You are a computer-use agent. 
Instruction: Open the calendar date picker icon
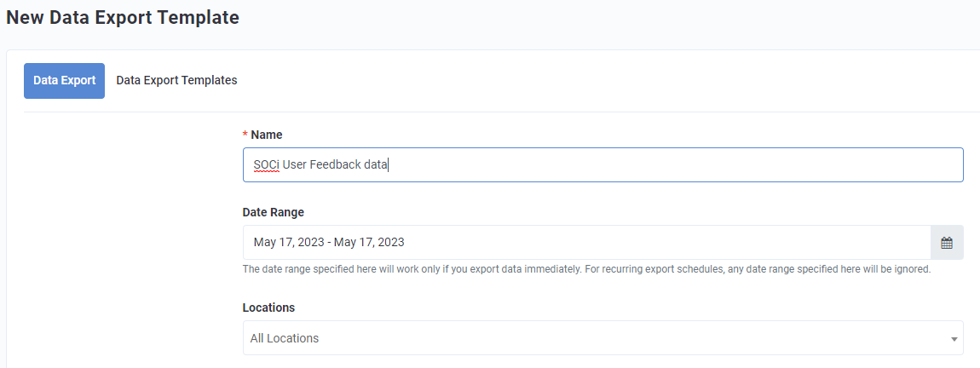click(946, 243)
